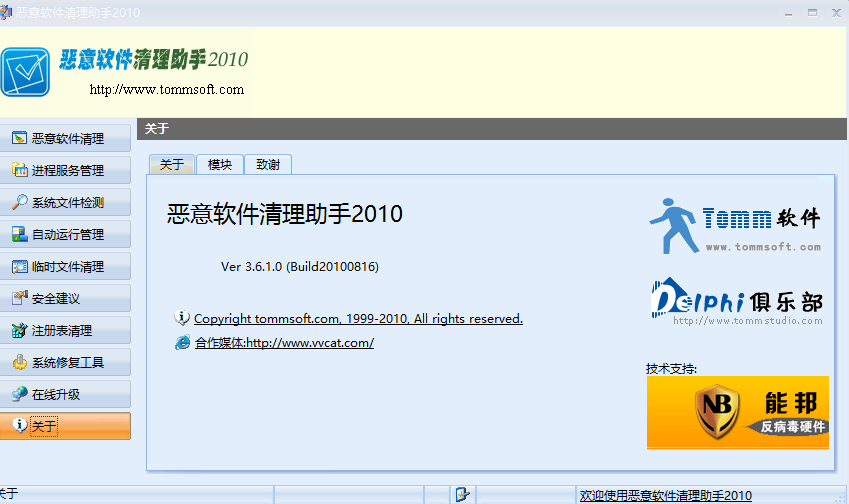This screenshot has width=849, height=504.
Task: Click the info icon on 关于 button
Action: click(20, 425)
